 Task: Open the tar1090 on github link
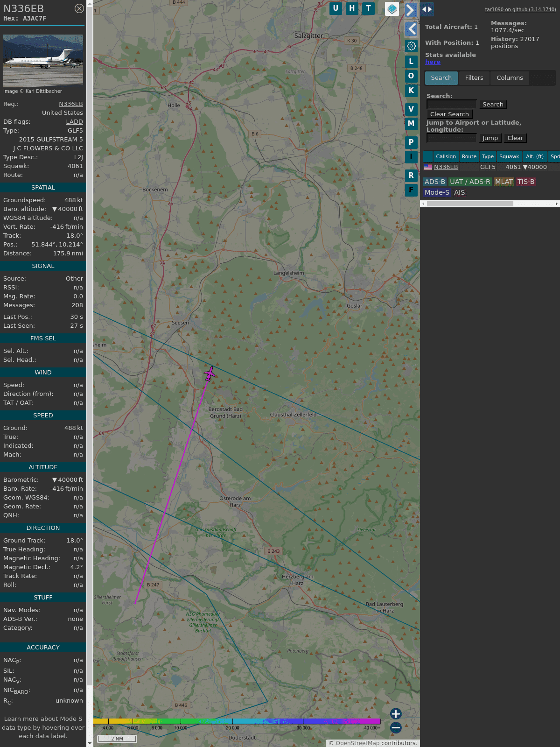pyautogui.click(x=520, y=9)
